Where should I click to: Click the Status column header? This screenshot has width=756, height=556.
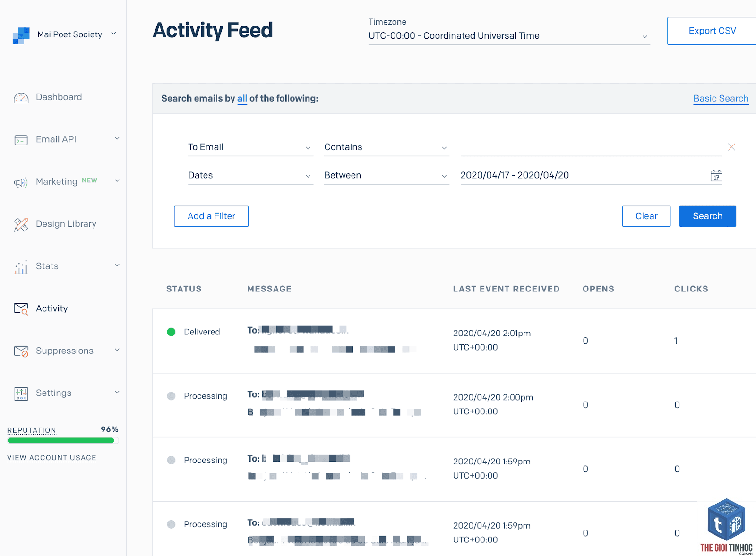tap(184, 289)
